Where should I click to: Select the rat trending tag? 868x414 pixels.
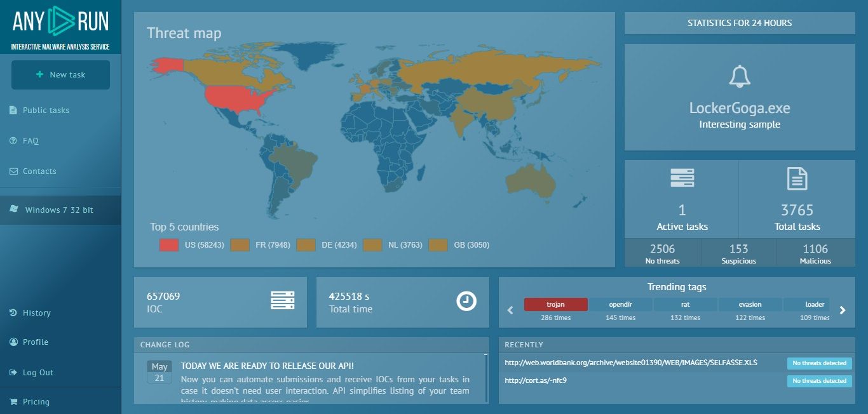pyautogui.click(x=685, y=305)
